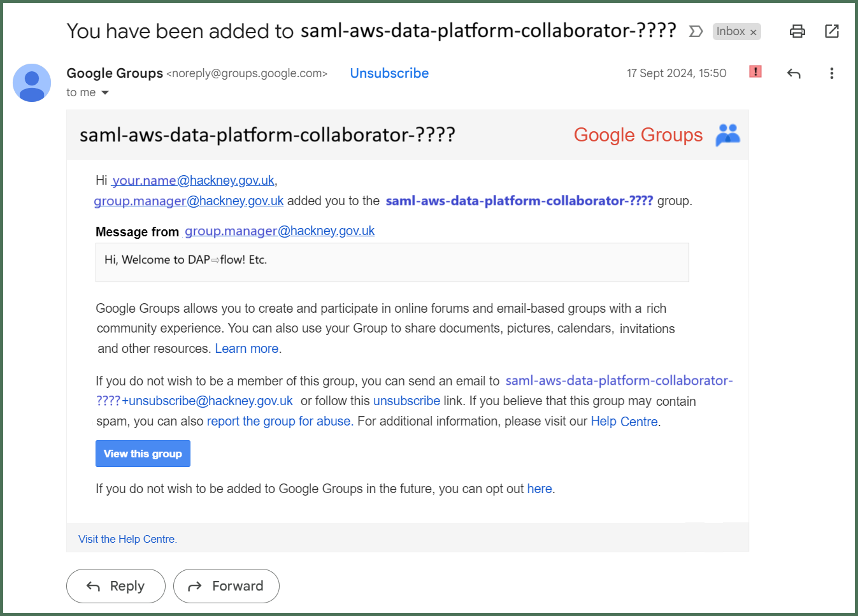Viewport: 858px width, 616px height.
Task: Click the sender name Google Groups
Action: click(115, 73)
